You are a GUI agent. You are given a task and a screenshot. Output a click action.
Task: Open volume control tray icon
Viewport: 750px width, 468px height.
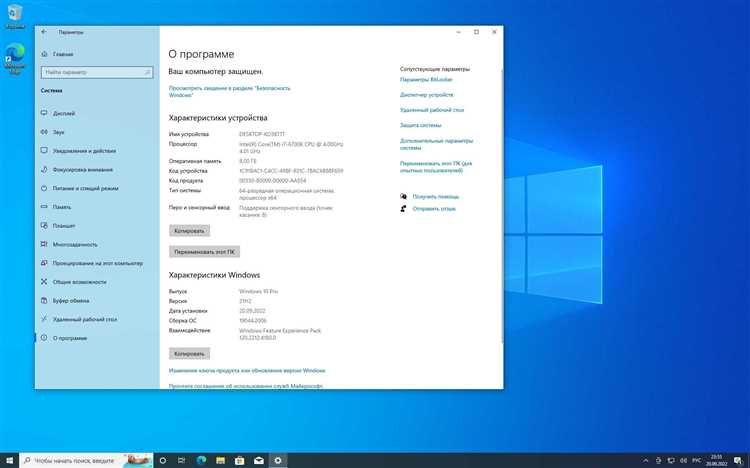[x=684, y=460]
